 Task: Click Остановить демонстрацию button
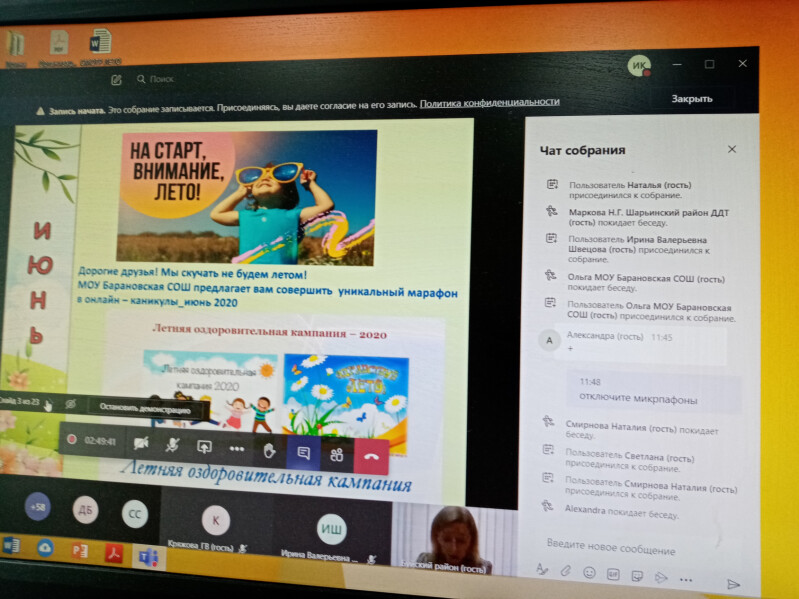tap(147, 408)
